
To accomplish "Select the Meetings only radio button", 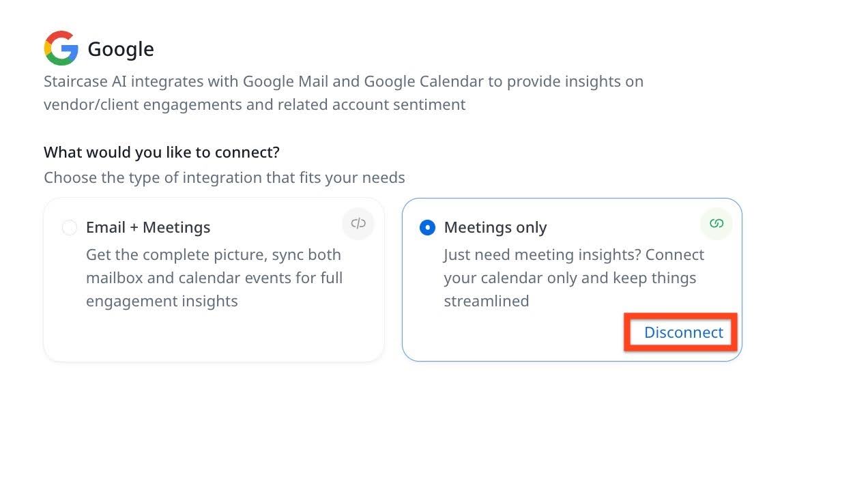I will [427, 227].
